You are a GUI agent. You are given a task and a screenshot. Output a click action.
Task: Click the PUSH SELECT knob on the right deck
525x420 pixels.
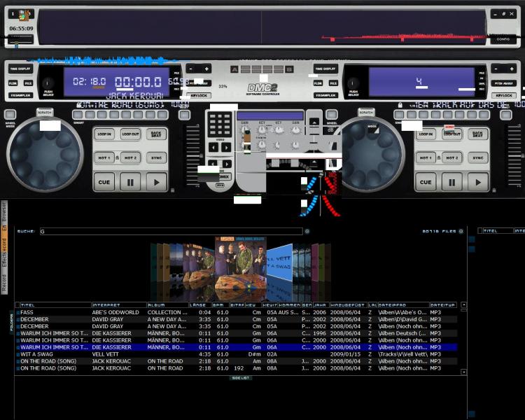pyautogui.click(x=353, y=83)
